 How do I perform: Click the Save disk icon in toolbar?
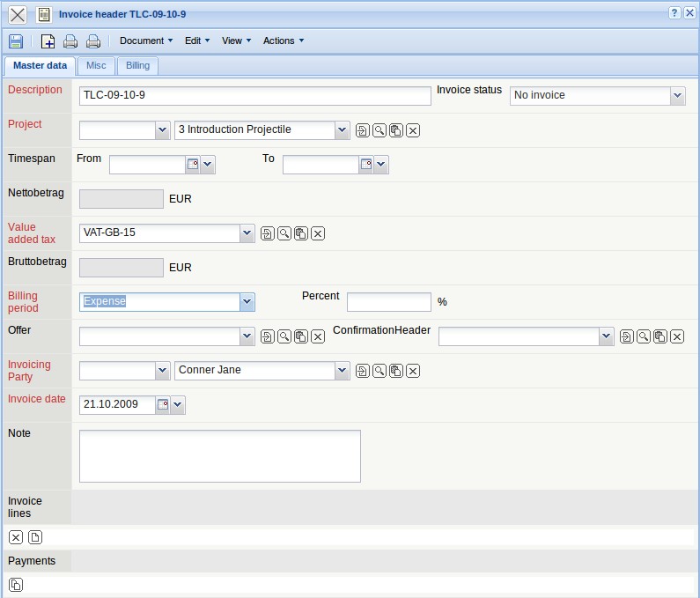[x=16, y=41]
